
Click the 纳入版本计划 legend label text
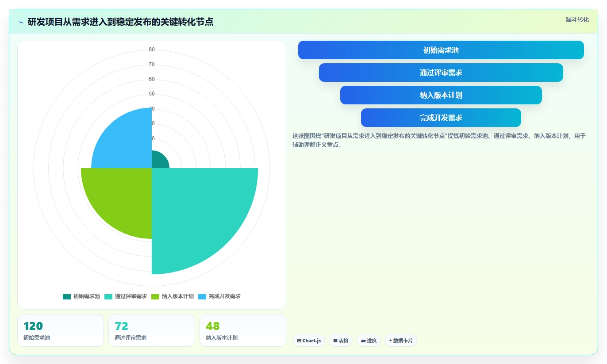(x=178, y=296)
